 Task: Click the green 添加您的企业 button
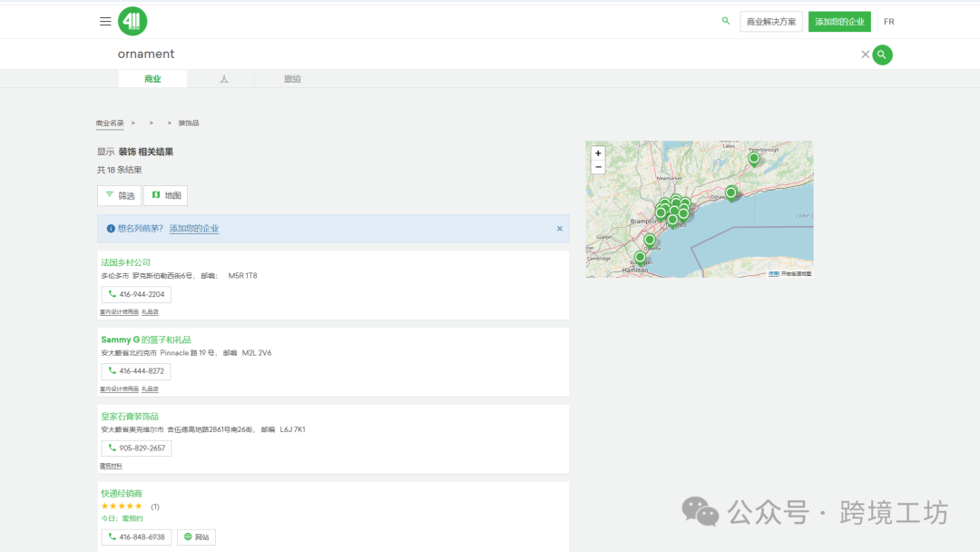pos(839,22)
